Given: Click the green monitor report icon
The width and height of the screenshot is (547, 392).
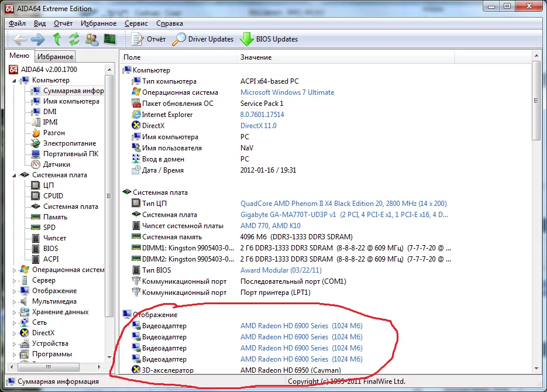Looking at the screenshot, I should 109,39.
